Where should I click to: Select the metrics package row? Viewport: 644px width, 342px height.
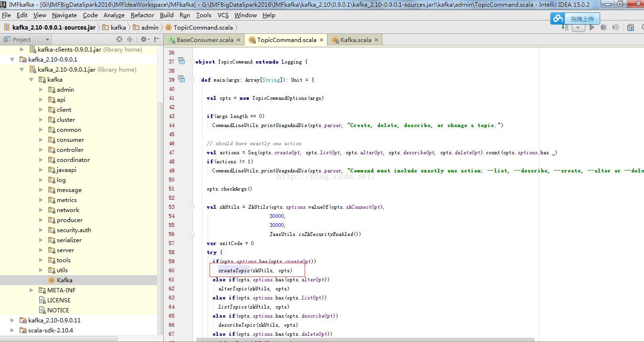pyautogui.click(x=78, y=200)
